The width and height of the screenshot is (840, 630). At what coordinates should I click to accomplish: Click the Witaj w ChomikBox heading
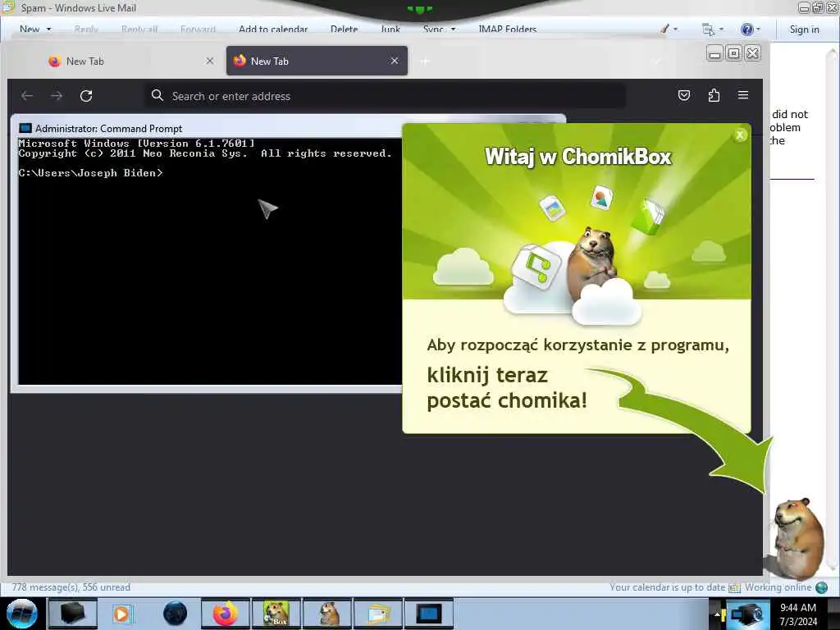578,157
